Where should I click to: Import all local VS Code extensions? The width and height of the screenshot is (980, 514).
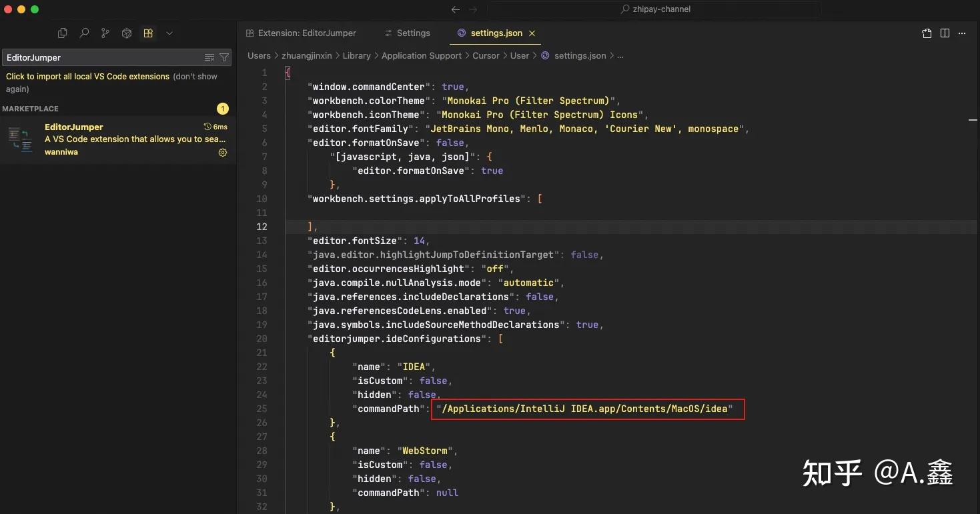point(87,77)
